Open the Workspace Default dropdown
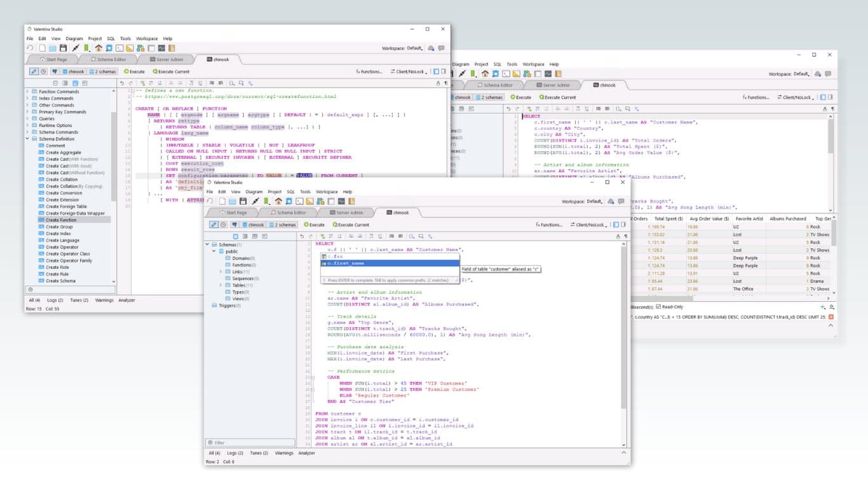Screen dimensions: 868x488 (x=593, y=201)
